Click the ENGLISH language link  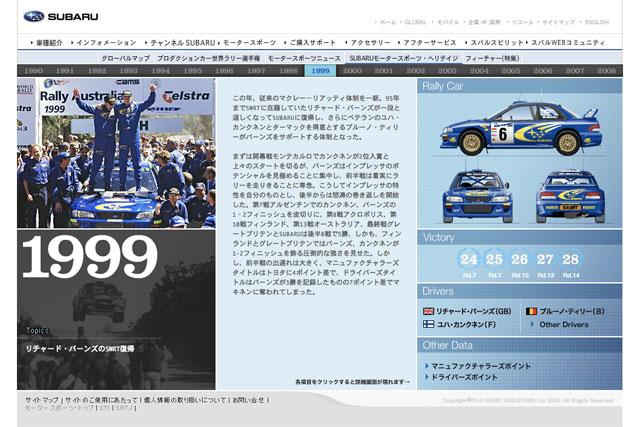point(597,22)
